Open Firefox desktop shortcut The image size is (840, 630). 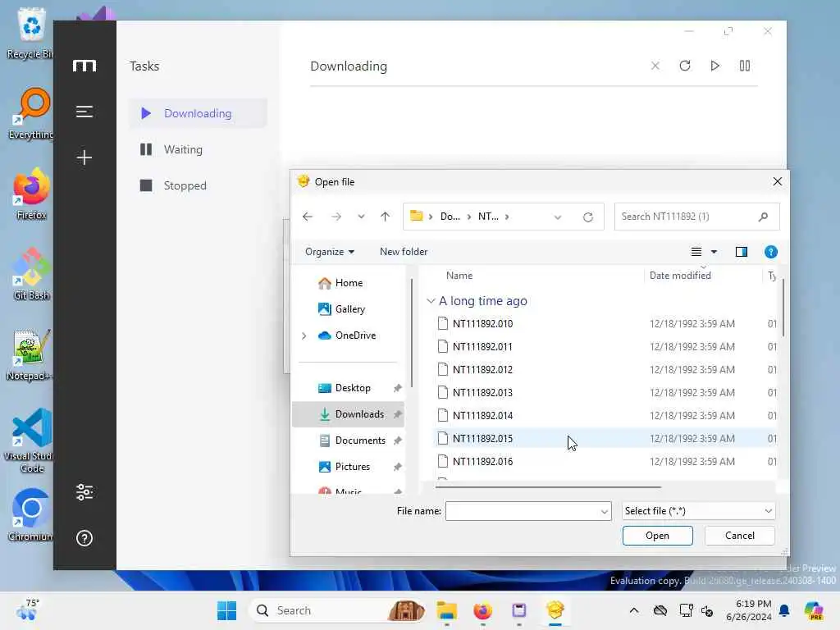click(31, 194)
